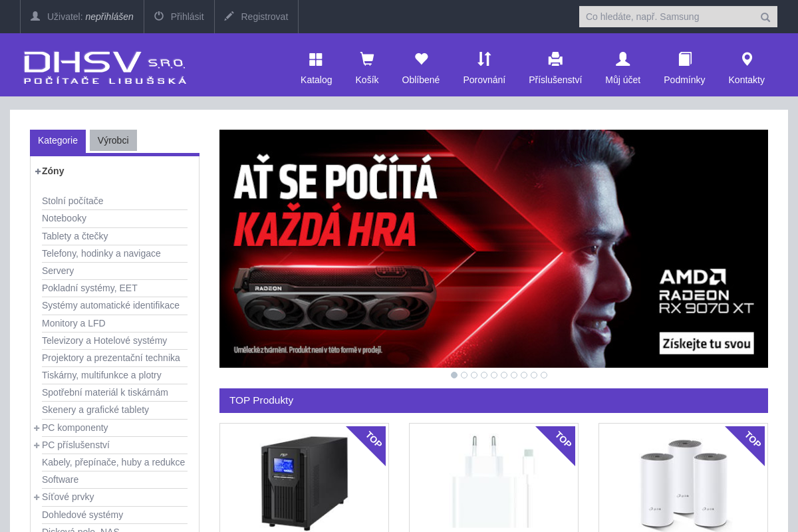Open Televizory a Hotelové systémy category
The height and width of the screenshot is (532, 798).
coord(104,340)
